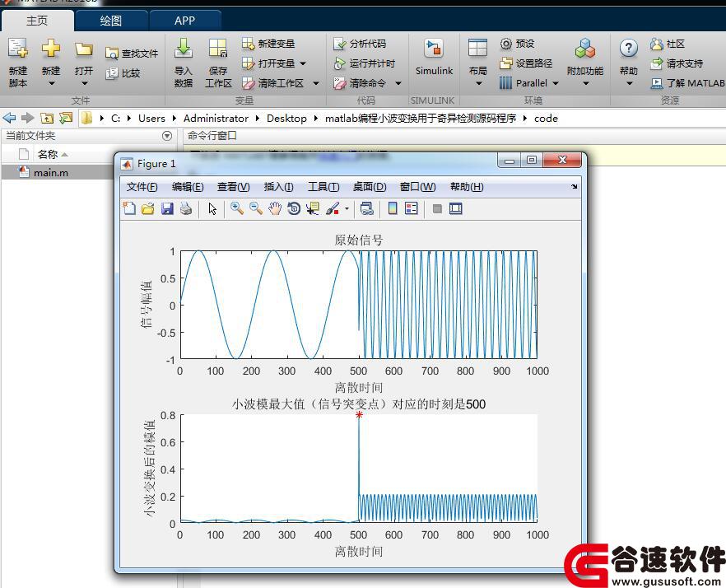Click the 查找文件 (Find Files) icon

(112, 54)
